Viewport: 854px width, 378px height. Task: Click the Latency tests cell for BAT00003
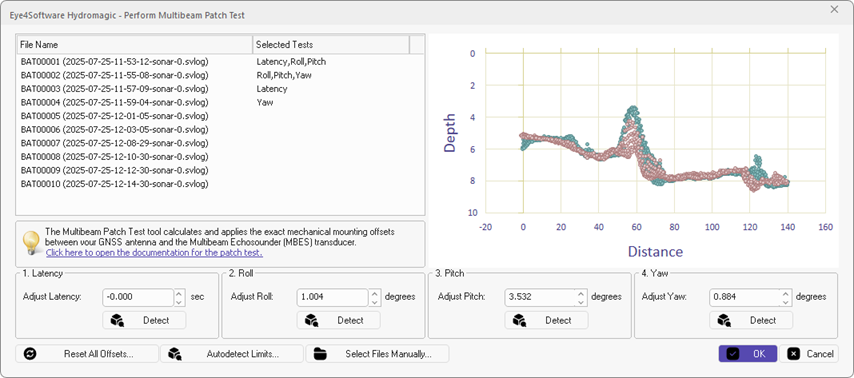(271, 89)
